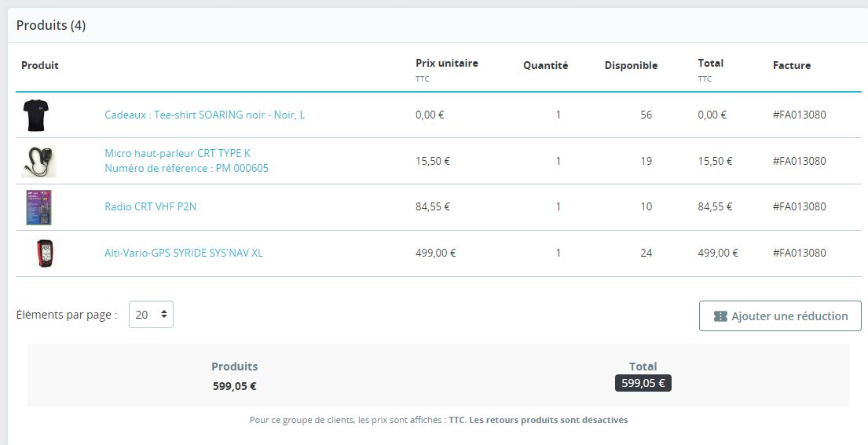868x445 pixels.
Task: Click invoice #FA013080 in Radio CRT row
Action: (800, 206)
